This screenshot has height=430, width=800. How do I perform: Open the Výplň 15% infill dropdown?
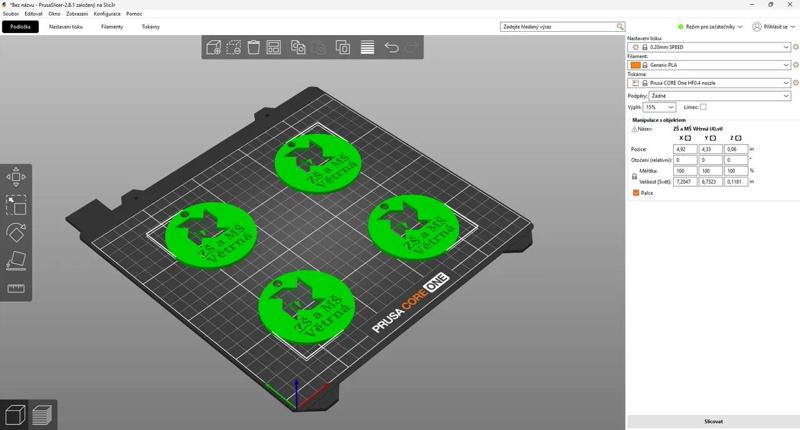[x=659, y=107]
